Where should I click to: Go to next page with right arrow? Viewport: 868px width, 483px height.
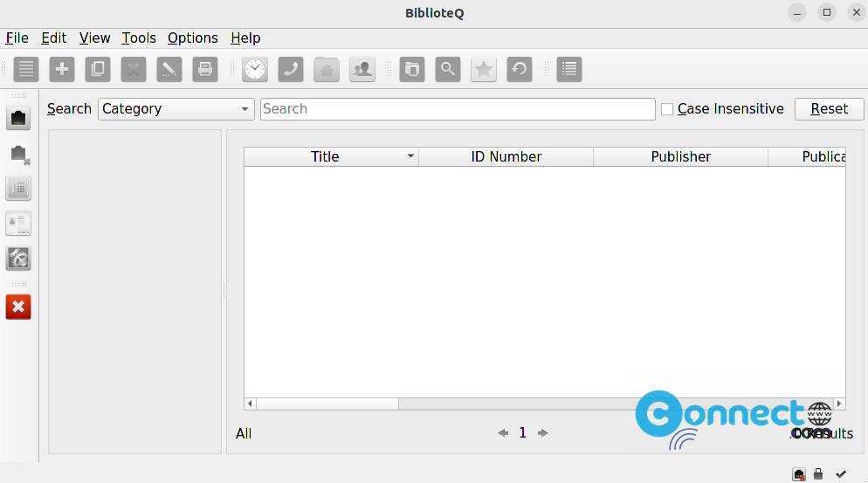coord(543,432)
